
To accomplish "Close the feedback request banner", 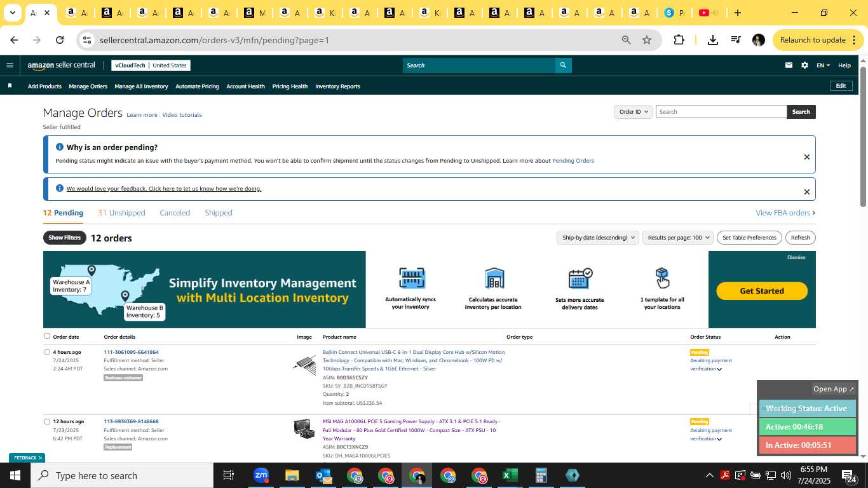I will click(807, 192).
